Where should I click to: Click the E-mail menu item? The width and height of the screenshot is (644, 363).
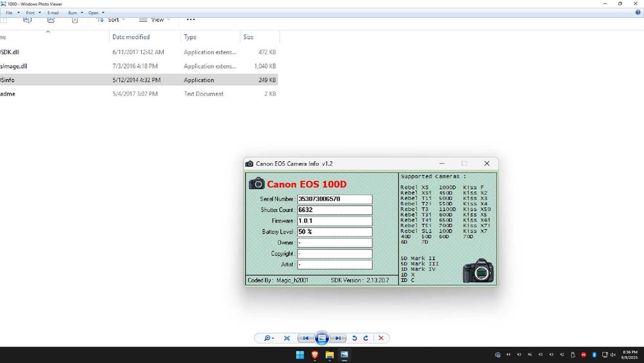(53, 13)
